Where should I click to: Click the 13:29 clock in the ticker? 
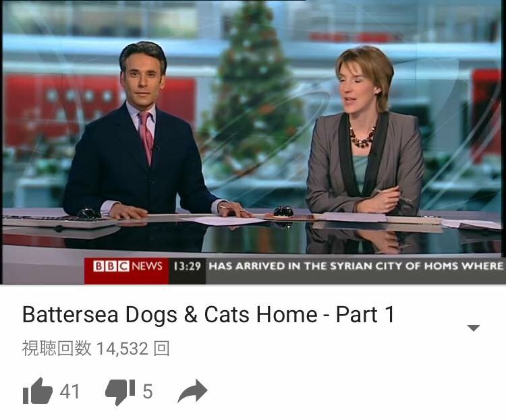click(x=187, y=266)
